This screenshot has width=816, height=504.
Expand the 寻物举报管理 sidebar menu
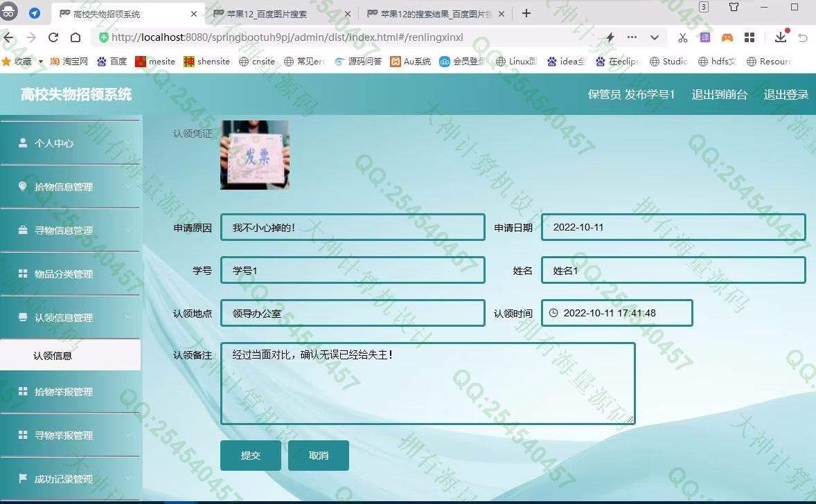click(x=70, y=435)
